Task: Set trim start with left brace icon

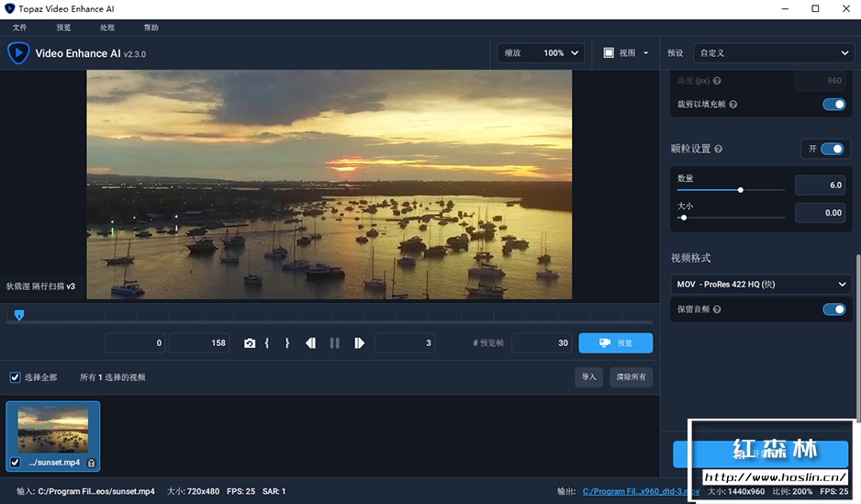Action: tap(266, 343)
